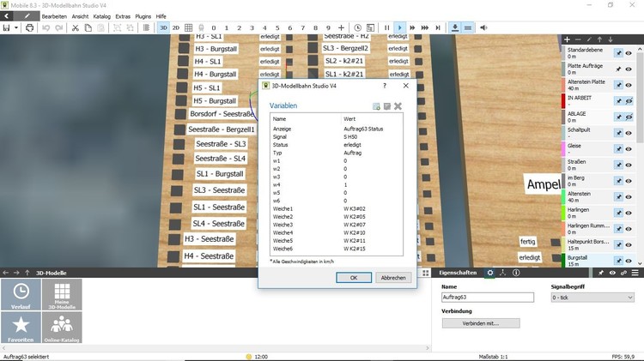644x361 pixels.
Task: Select camera position 9
Action: point(328,28)
